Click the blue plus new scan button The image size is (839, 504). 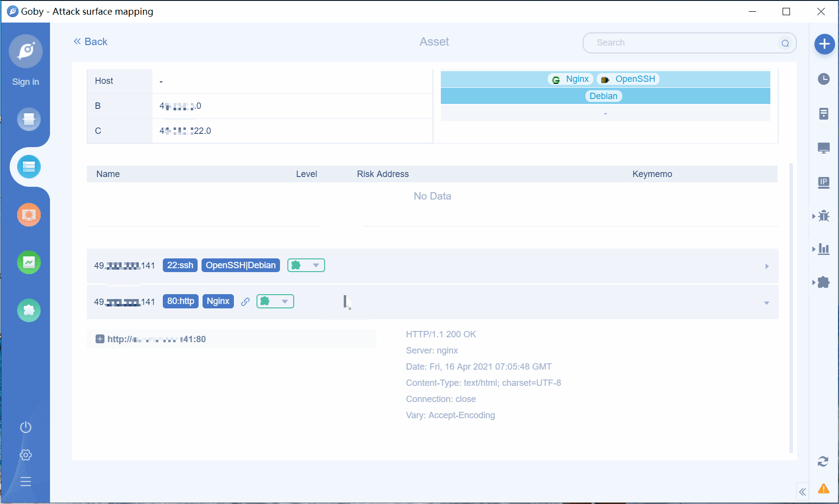click(x=825, y=44)
